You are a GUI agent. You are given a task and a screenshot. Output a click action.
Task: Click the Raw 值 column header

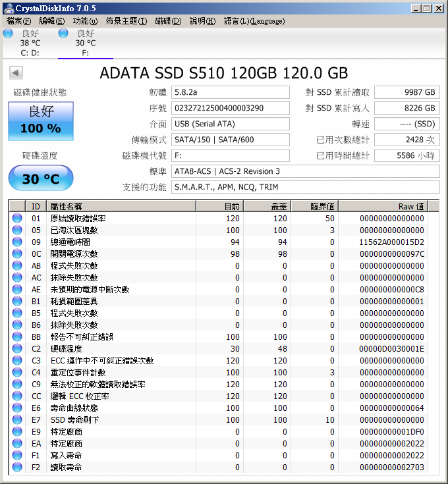pos(383,206)
